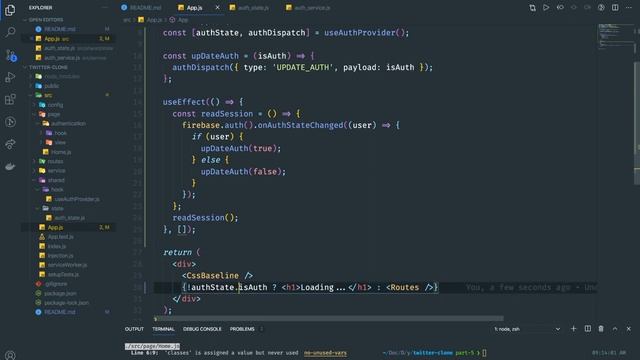
Task: Collapse the OPEN EDITORS section
Action: [x=45, y=20]
